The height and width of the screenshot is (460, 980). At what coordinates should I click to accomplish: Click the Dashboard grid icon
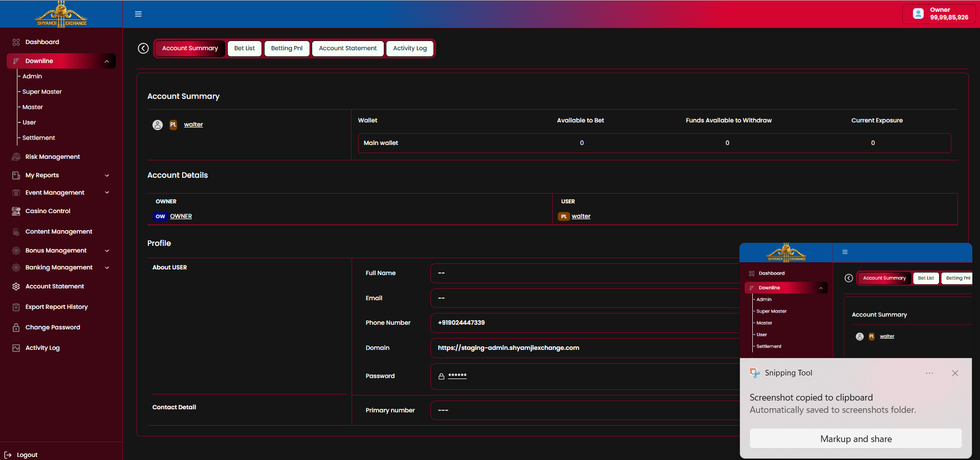click(16, 42)
